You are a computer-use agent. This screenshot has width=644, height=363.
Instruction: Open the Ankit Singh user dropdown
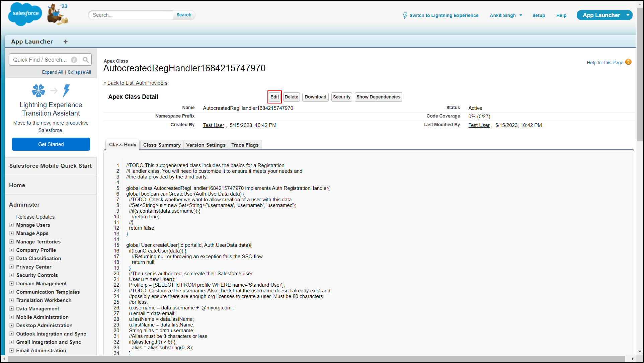pyautogui.click(x=520, y=15)
